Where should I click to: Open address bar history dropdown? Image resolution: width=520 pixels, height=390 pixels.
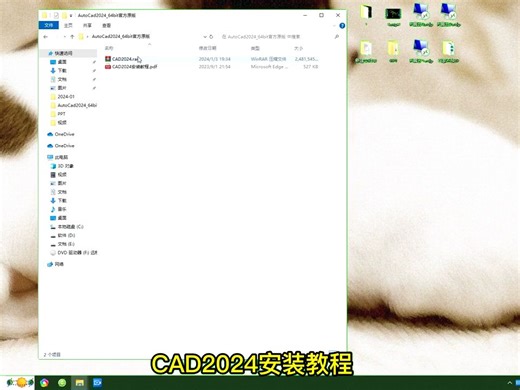(205, 37)
